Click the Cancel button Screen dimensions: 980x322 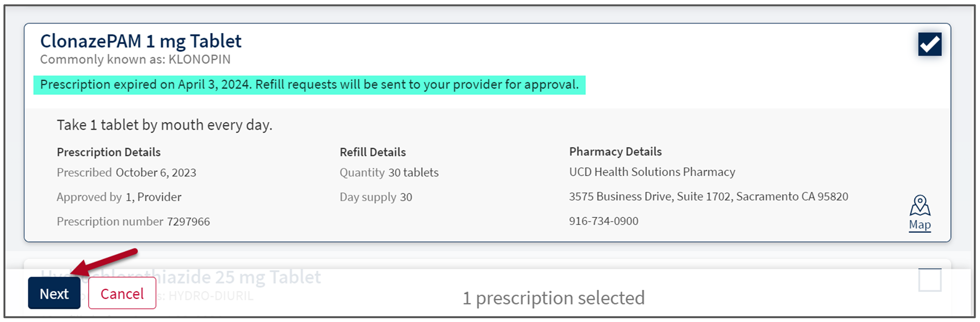tap(122, 294)
